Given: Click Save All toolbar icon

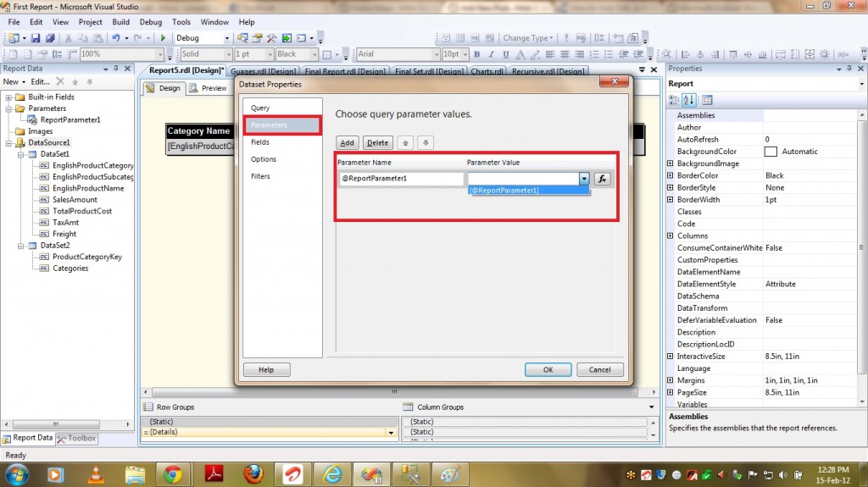Looking at the screenshot, I should pyautogui.click(x=50, y=38).
